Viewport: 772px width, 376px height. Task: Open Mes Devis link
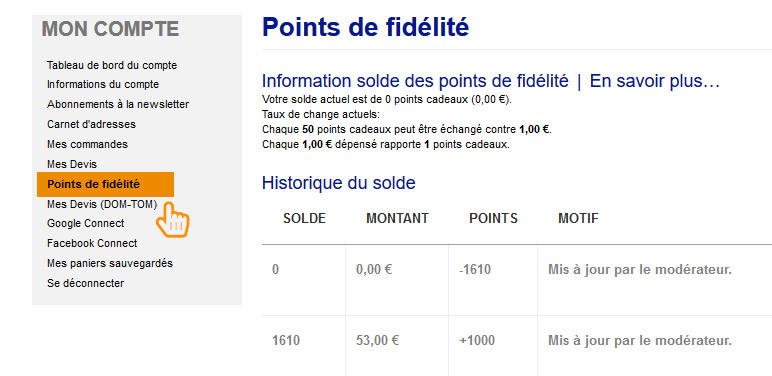(72, 164)
